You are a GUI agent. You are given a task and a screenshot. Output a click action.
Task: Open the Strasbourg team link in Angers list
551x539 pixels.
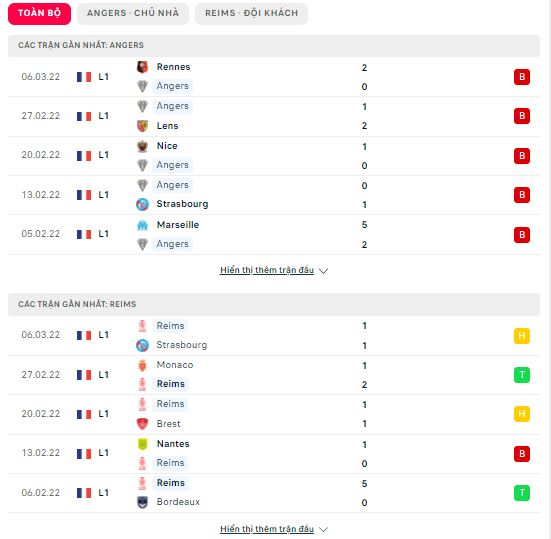tap(182, 204)
